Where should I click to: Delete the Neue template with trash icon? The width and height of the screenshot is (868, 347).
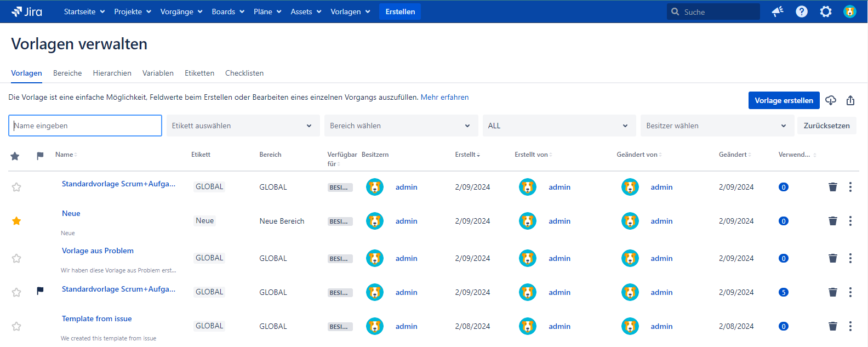832,221
